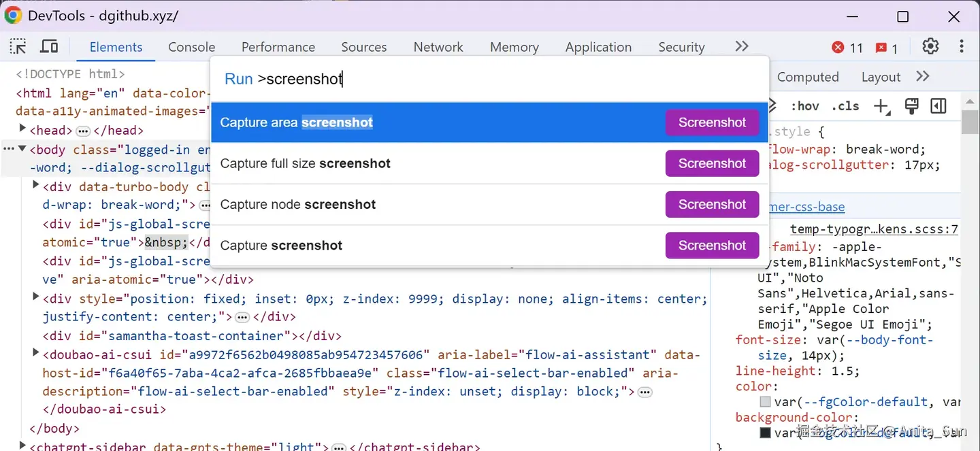Open the DevTools settings gear

[x=930, y=46]
